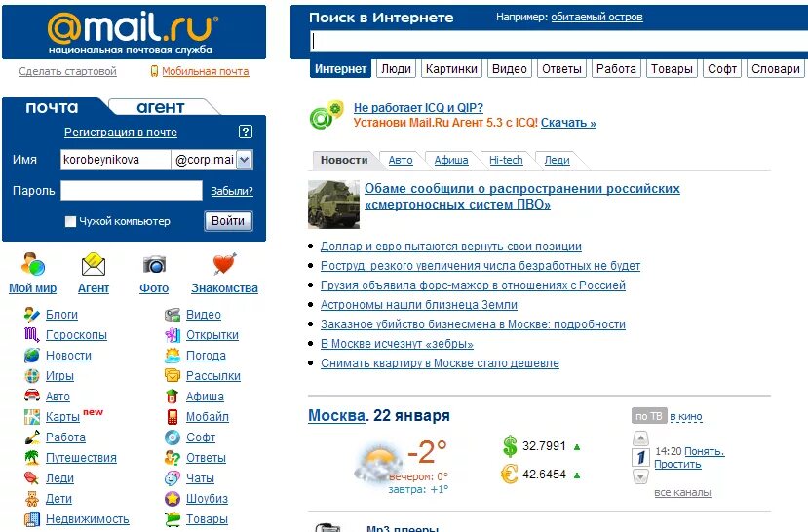The width and height of the screenshot is (808, 532).
Task: Click the Гороскопы zodiac icon
Action: pyautogui.click(x=32, y=335)
